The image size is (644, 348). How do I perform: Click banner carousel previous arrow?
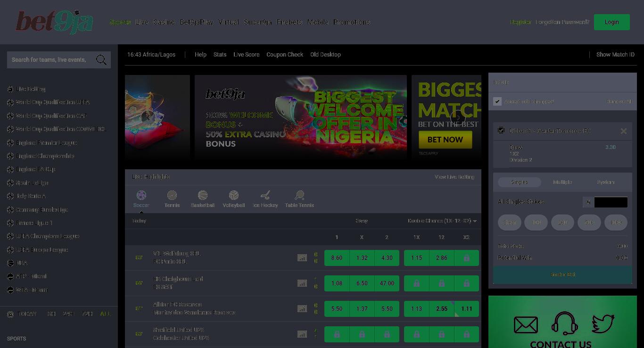148,117
